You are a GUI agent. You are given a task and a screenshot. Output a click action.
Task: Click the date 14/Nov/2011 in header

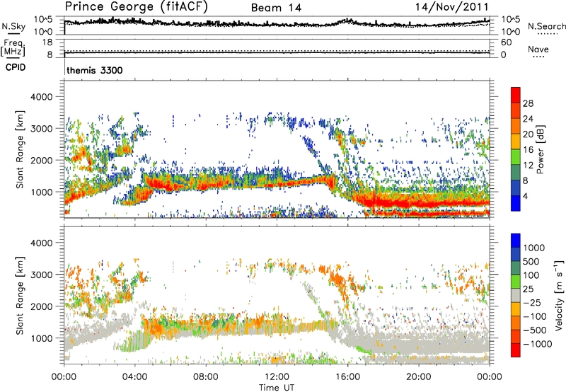(452, 6)
